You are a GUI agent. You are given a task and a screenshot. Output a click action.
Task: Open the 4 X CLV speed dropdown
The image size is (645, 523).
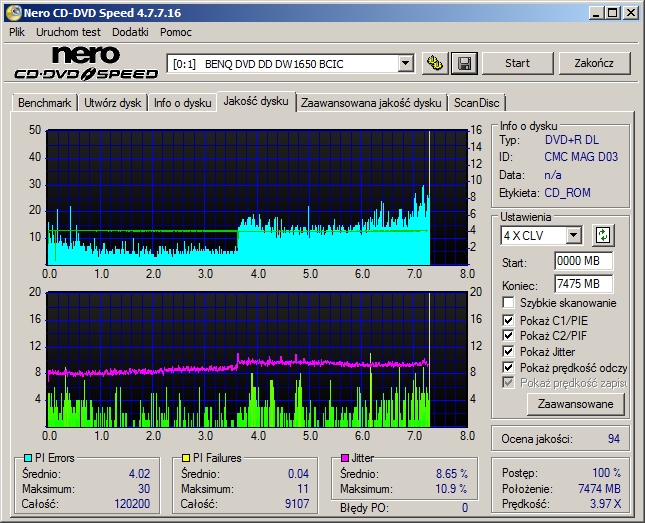pos(573,236)
